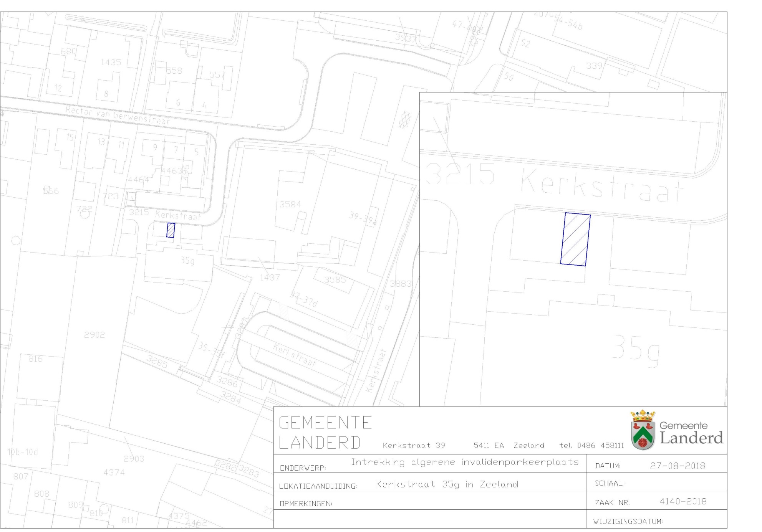Click the 'OPMERKINGEN:' field label
This screenshot has width=762, height=532.
306,504
